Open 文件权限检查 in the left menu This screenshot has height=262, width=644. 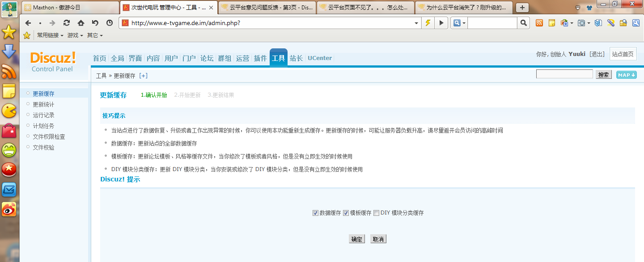[49, 137]
